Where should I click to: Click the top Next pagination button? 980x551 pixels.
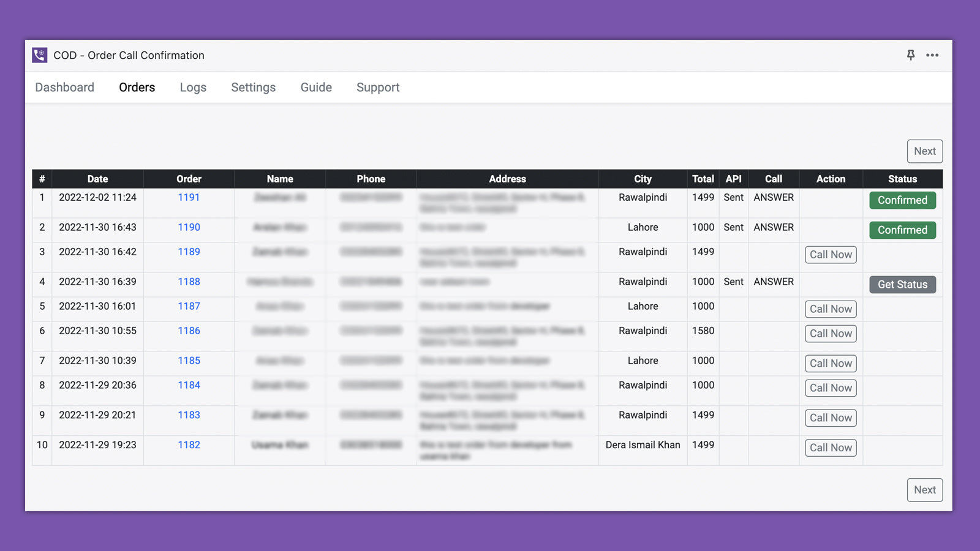point(925,151)
